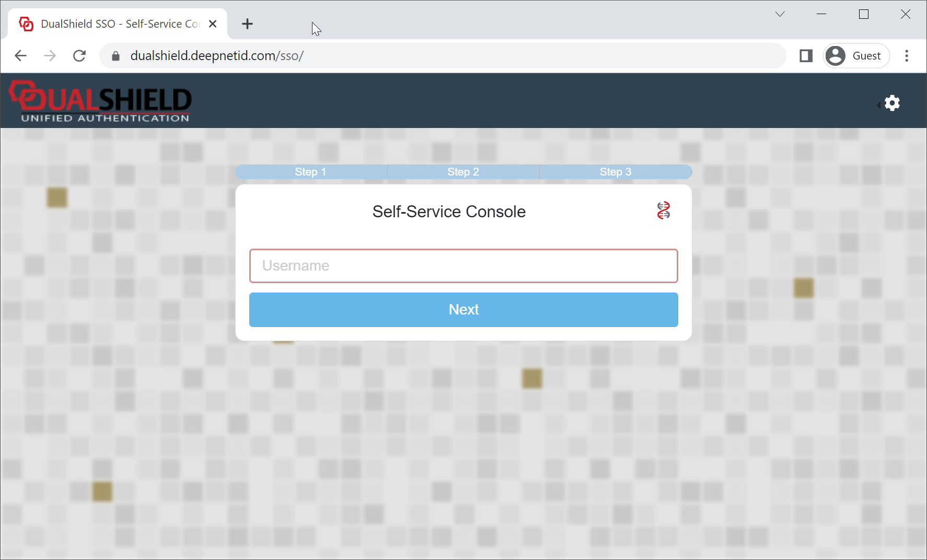Open Chrome's three-dot menu

pyautogui.click(x=907, y=56)
